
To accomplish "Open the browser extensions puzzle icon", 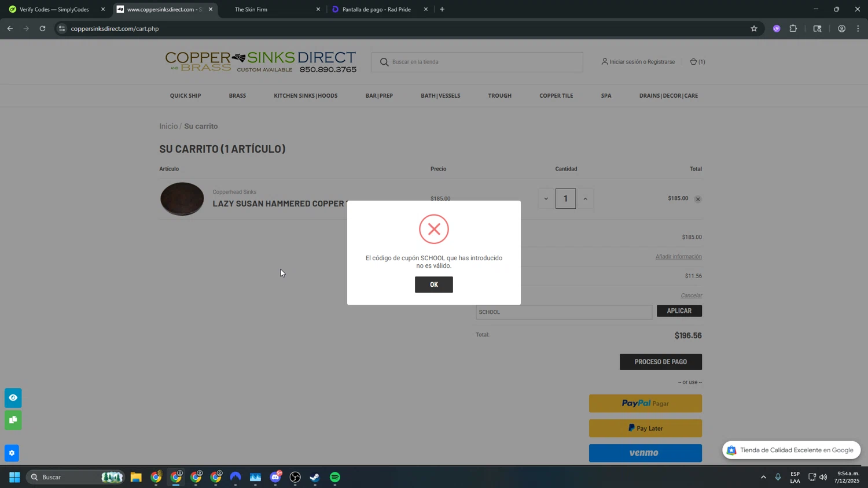I will tap(793, 28).
